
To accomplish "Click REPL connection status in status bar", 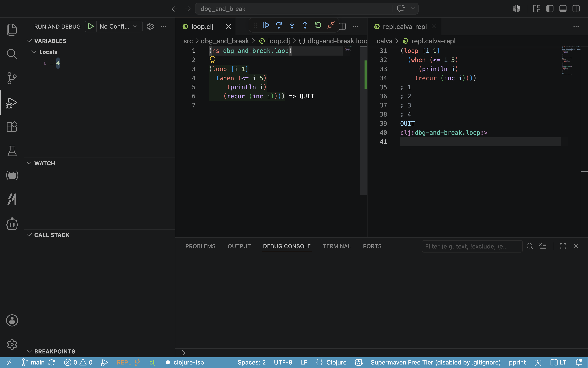I will tap(128, 362).
